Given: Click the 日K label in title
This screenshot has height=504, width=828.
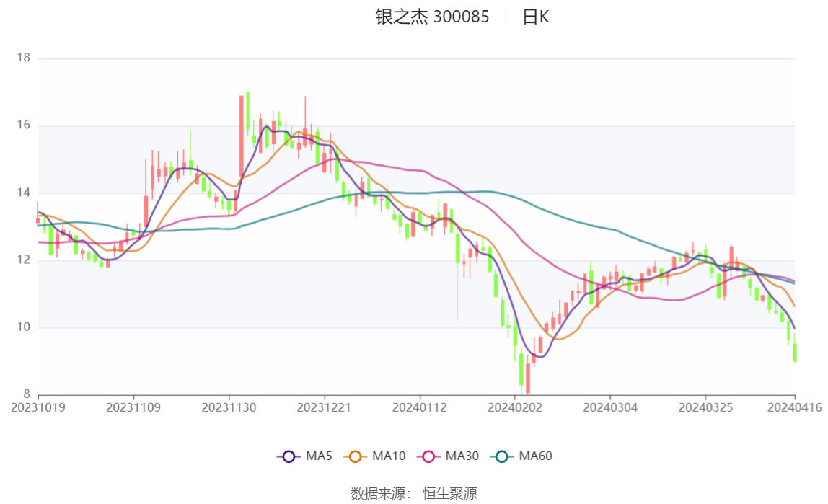Looking at the screenshot, I should (x=535, y=17).
